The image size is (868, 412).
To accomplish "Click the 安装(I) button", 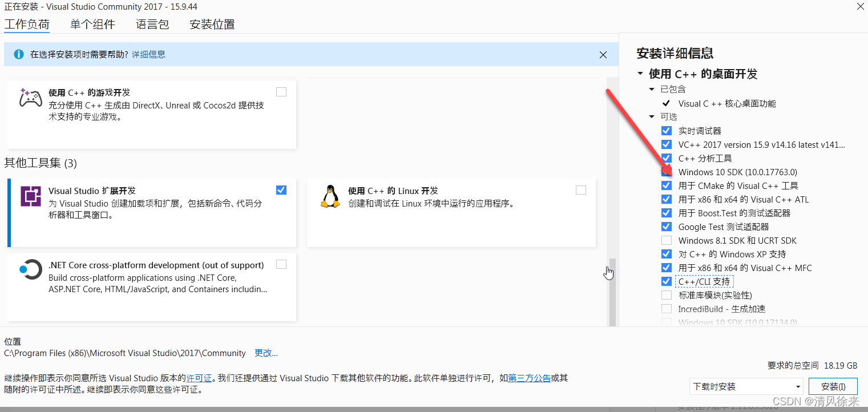I will click(833, 386).
